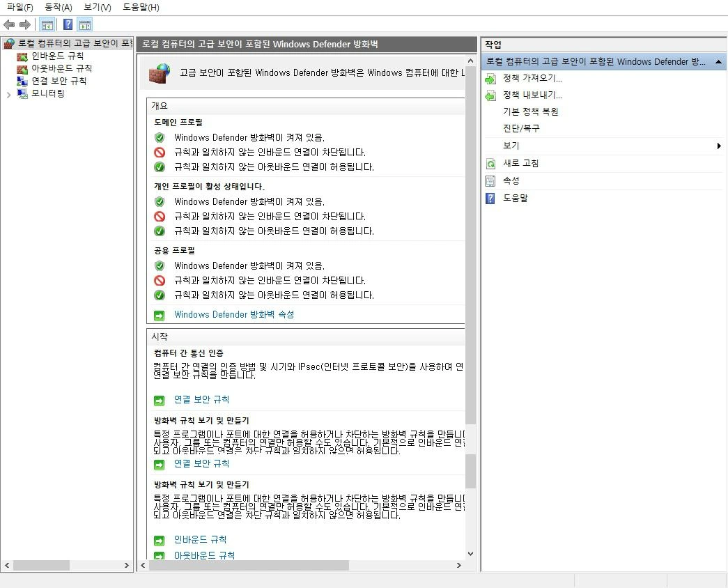Click tree pane horizontal scrollbar left arrow

pyautogui.click(x=7, y=565)
